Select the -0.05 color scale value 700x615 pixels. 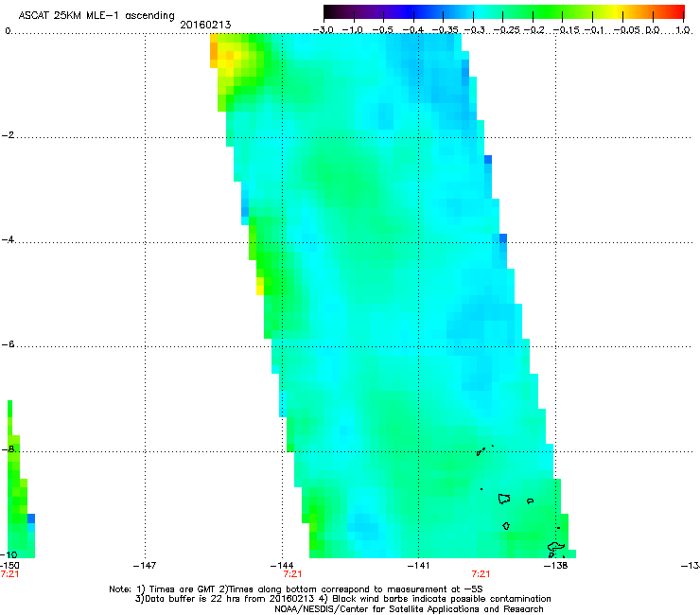pos(627,30)
